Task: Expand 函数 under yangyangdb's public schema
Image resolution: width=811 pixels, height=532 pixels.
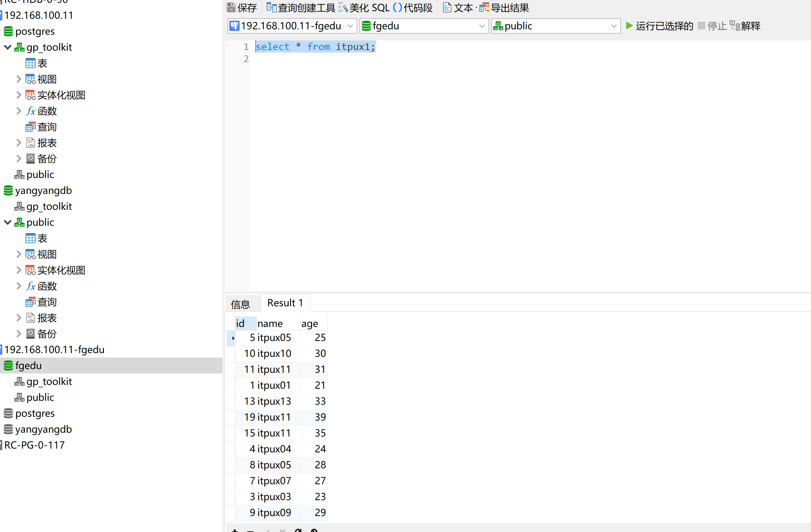Action: coord(19,286)
